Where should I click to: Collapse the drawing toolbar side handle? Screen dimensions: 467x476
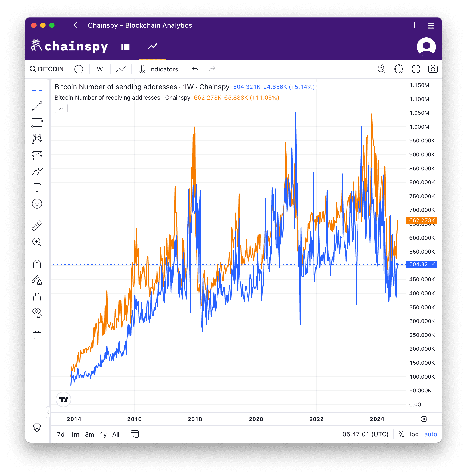(x=48, y=412)
